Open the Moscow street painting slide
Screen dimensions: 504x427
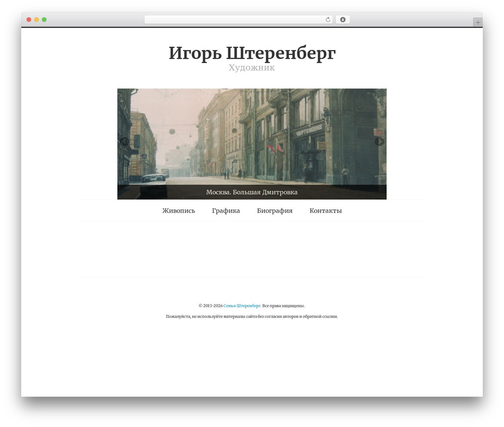[x=252, y=144]
